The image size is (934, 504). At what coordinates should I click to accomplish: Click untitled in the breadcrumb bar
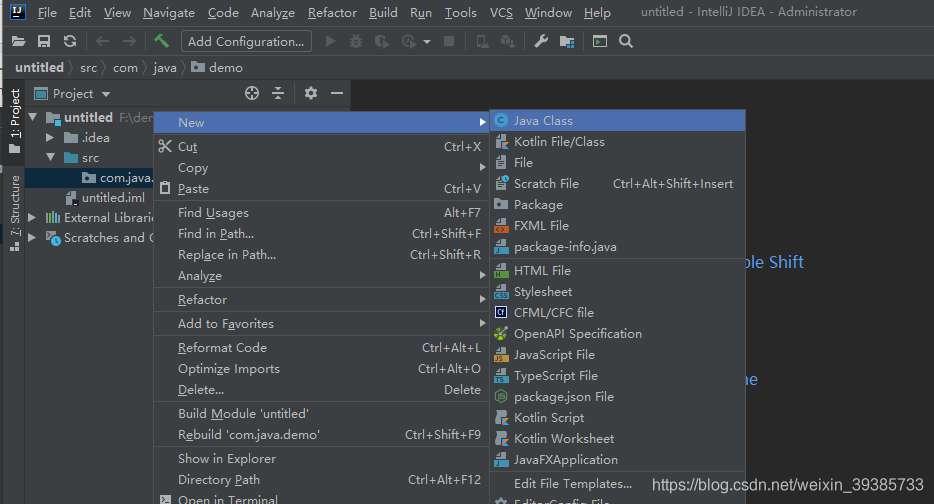pyautogui.click(x=39, y=68)
